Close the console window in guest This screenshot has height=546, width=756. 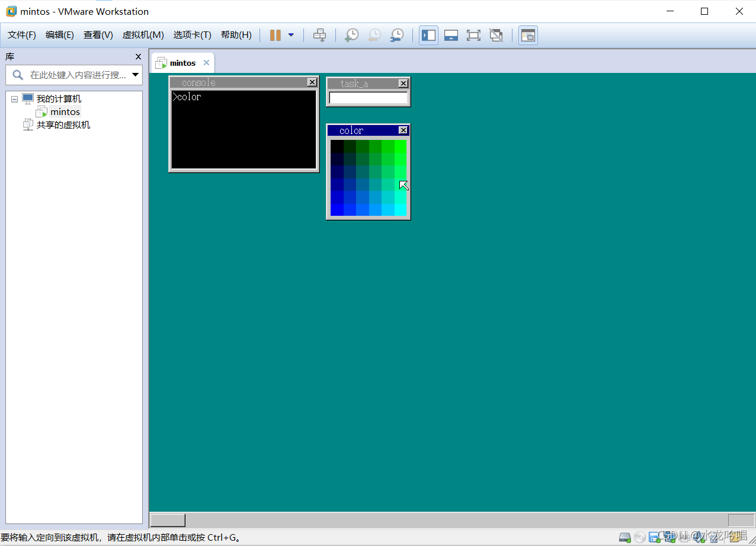312,82
